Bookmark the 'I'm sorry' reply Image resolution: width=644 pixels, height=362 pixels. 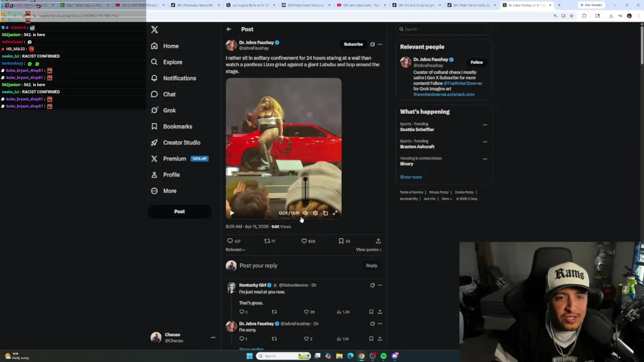371,339
